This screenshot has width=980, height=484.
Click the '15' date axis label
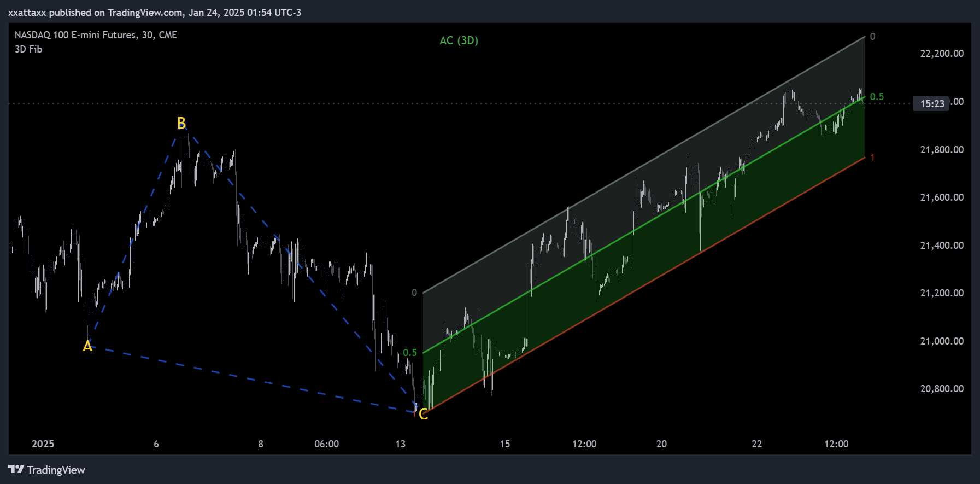505,444
